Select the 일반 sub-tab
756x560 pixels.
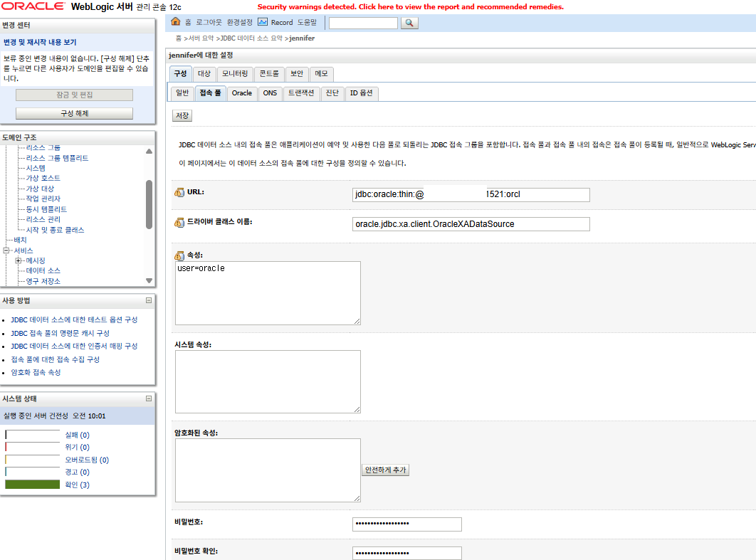click(182, 93)
